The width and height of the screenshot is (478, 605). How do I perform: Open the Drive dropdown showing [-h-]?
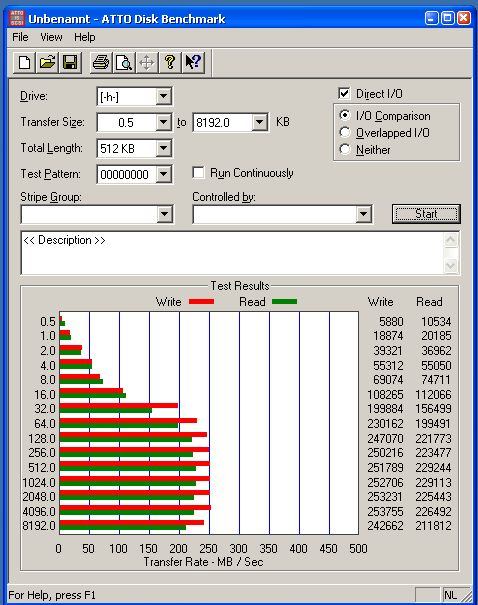pyautogui.click(x=164, y=96)
